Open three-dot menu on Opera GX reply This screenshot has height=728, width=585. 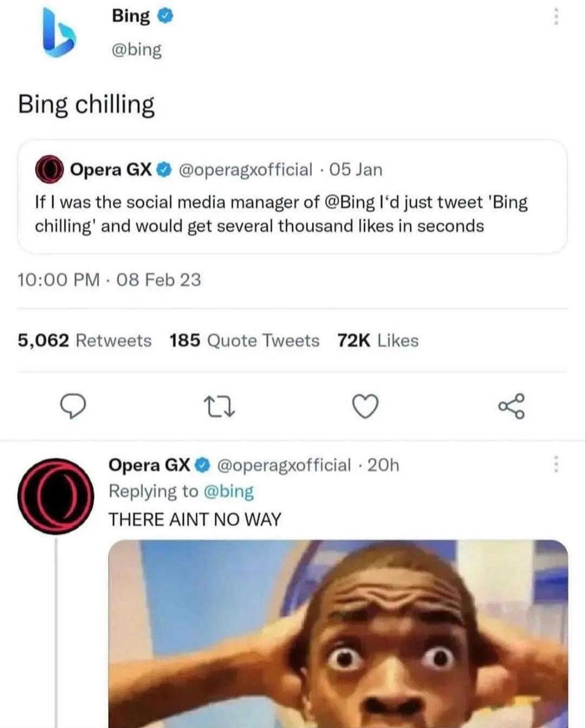[555, 465]
